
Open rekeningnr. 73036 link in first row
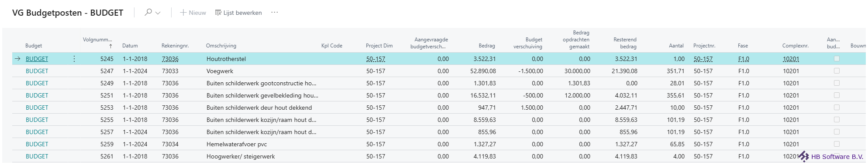[x=170, y=59]
